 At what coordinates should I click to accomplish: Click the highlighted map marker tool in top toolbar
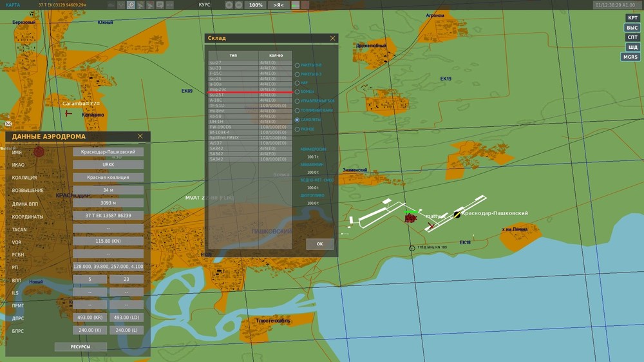(131, 5)
